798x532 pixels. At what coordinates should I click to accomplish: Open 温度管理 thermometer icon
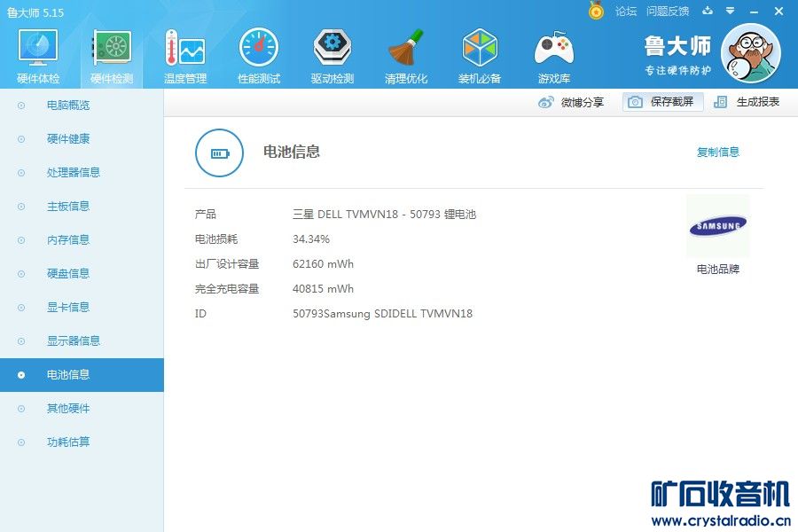(184, 48)
